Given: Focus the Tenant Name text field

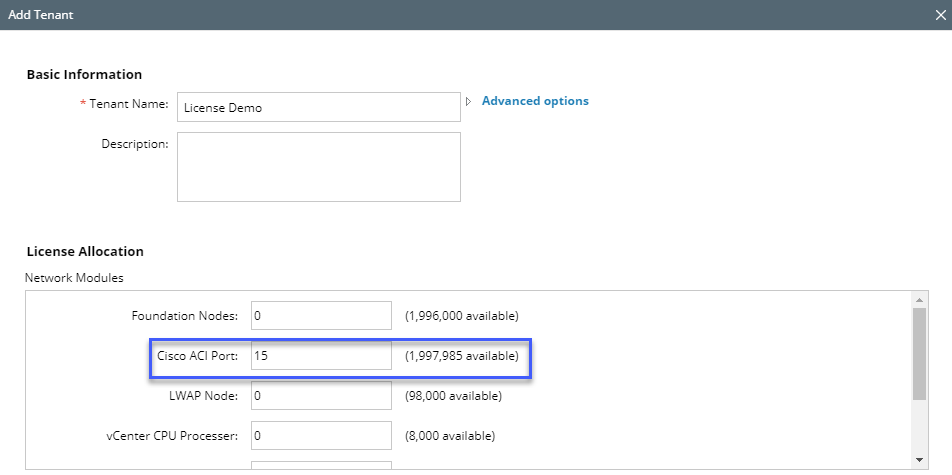Looking at the screenshot, I should 318,107.
